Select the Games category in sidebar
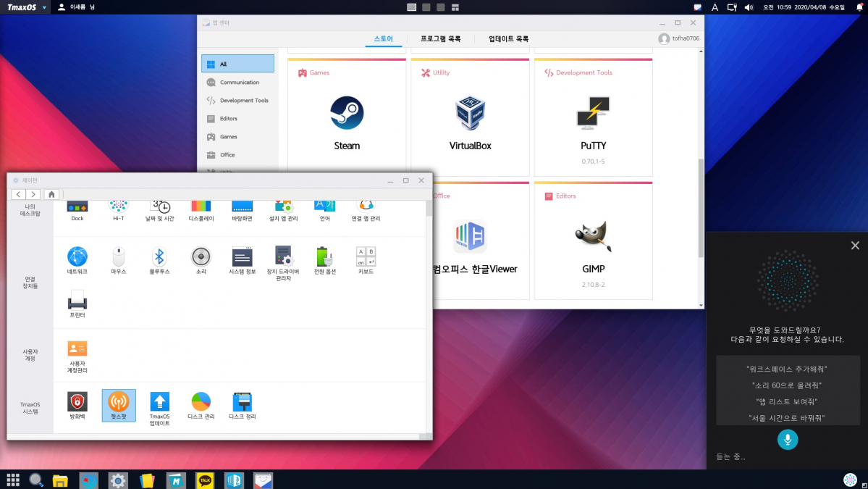Screen dimensions: 868x489 [228, 137]
